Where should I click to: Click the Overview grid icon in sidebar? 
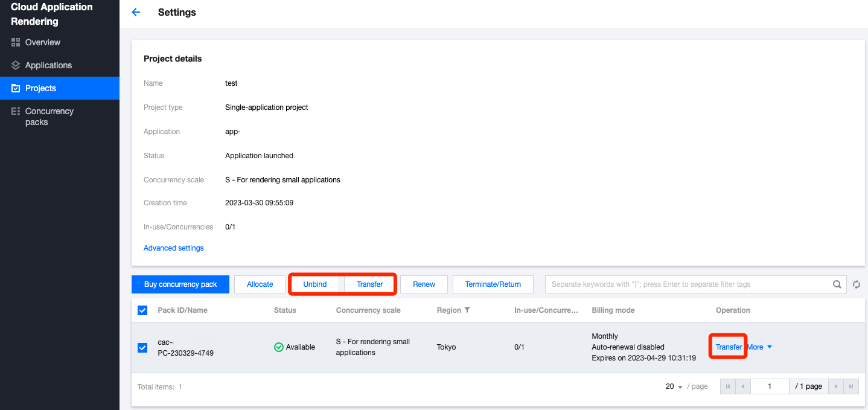point(16,42)
